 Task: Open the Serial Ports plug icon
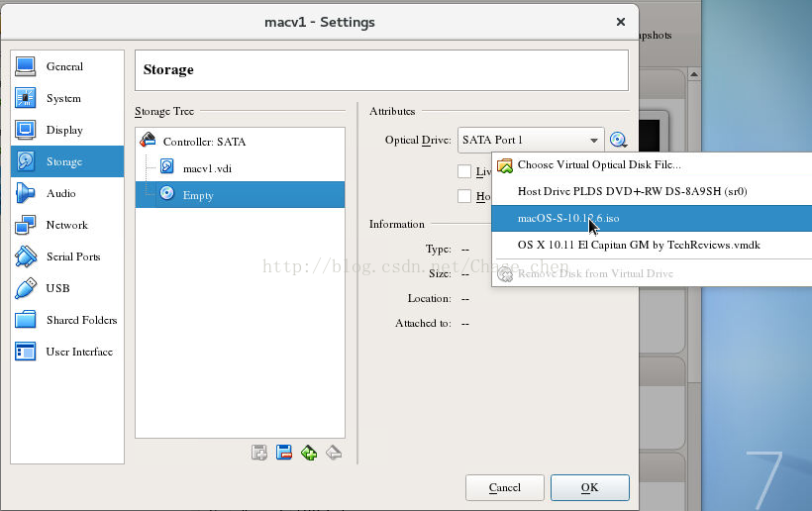click(x=26, y=256)
